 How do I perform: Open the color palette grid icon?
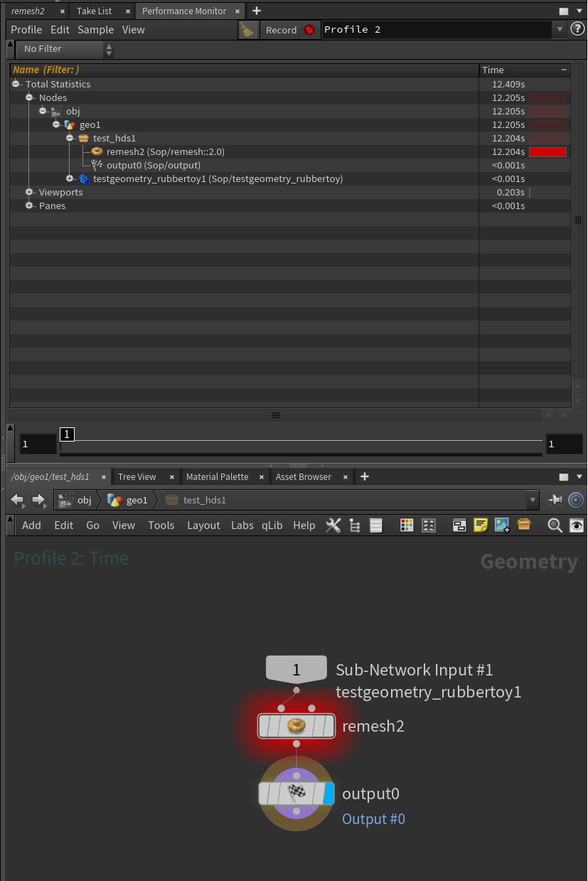click(x=407, y=525)
